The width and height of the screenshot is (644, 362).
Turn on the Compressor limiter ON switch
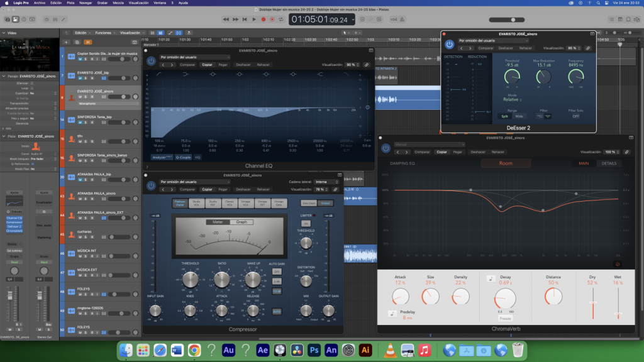306,223
